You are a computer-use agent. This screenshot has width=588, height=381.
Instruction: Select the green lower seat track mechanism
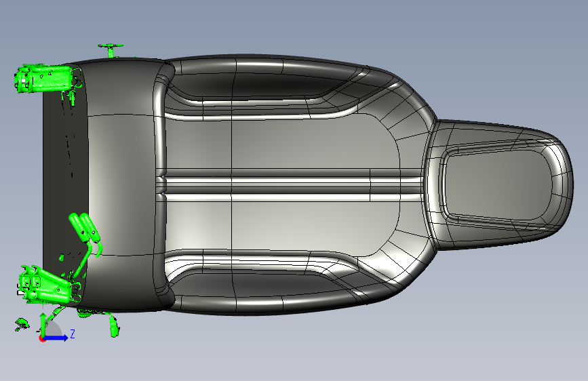coord(49,284)
